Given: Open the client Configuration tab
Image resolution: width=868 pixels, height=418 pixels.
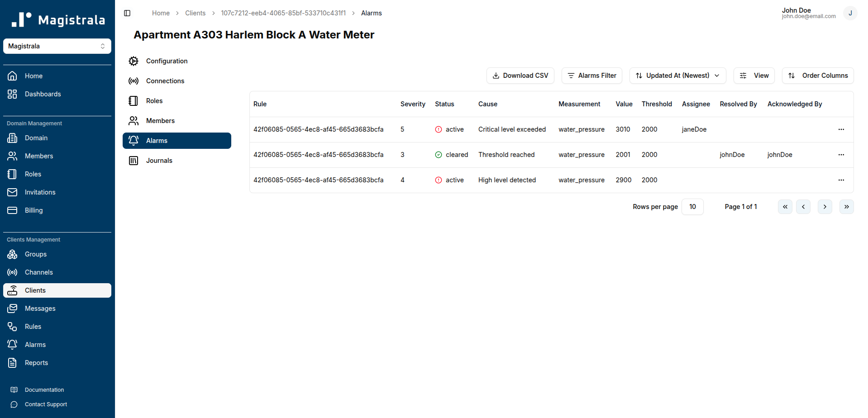Looking at the screenshot, I should 167,61.
